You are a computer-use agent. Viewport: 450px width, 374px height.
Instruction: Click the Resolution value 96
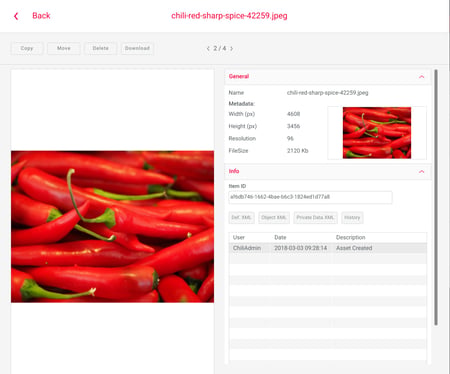pyautogui.click(x=290, y=138)
